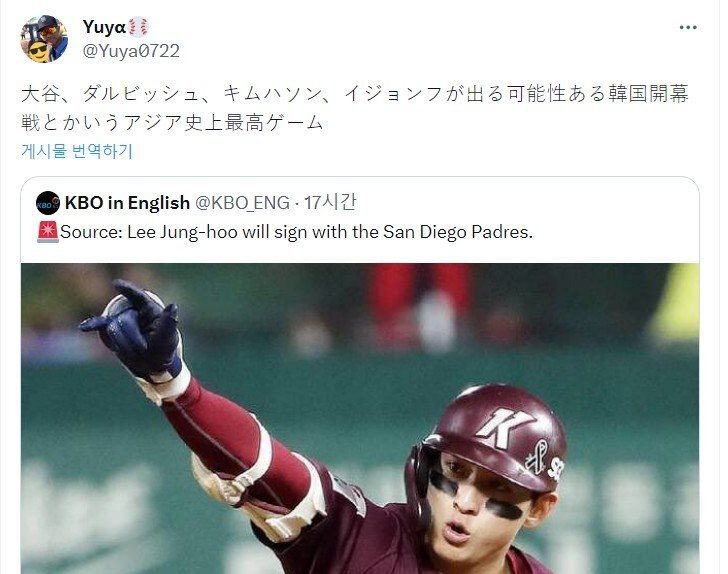The width and height of the screenshot is (728, 574).
Task: Open Yuya's profile avatar picture
Action: pos(45,39)
